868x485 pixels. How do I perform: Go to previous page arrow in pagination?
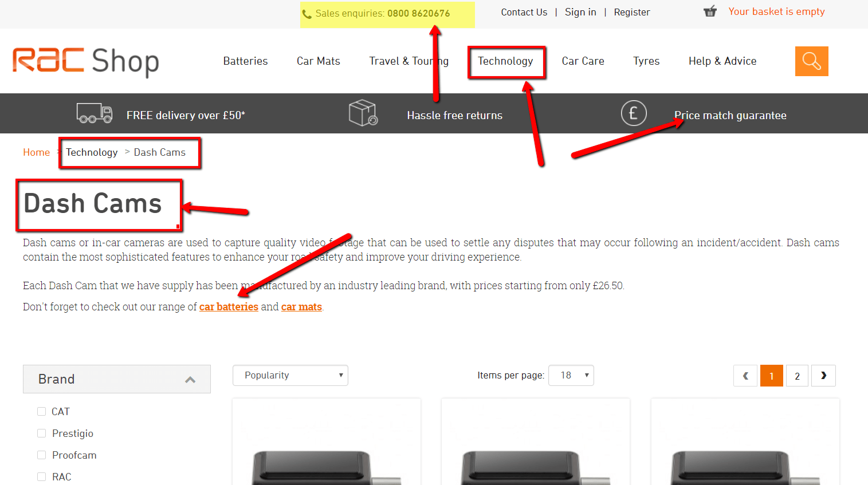tap(745, 376)
